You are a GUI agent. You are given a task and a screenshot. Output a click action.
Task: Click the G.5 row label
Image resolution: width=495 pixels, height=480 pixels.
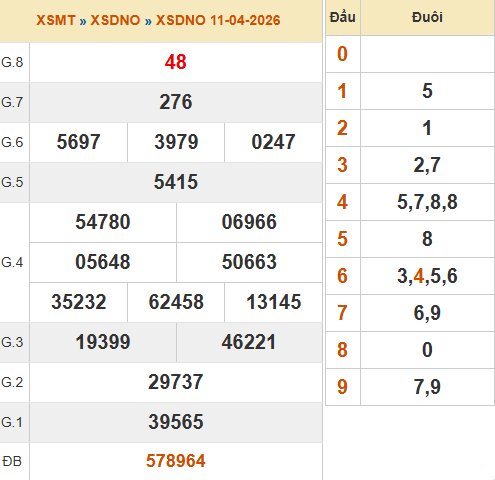(12, 182)
